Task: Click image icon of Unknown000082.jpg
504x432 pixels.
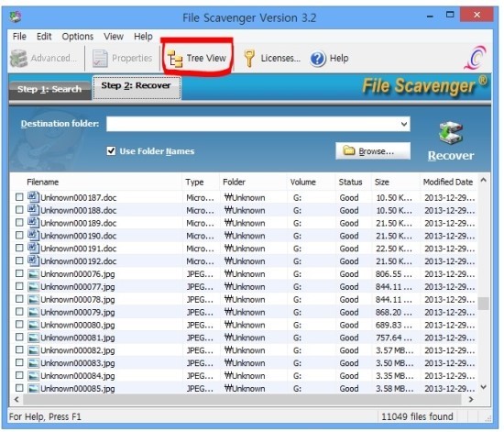Action: tap(33, 350)
